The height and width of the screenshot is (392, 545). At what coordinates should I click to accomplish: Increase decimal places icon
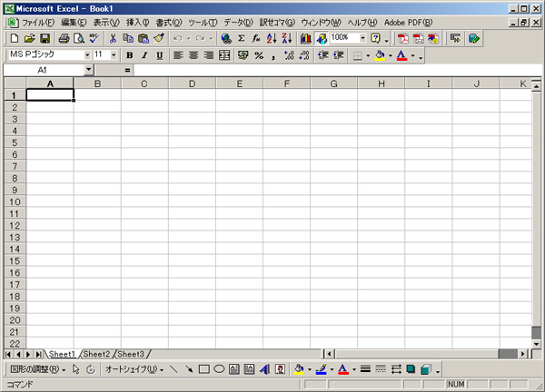click(289, 55)
